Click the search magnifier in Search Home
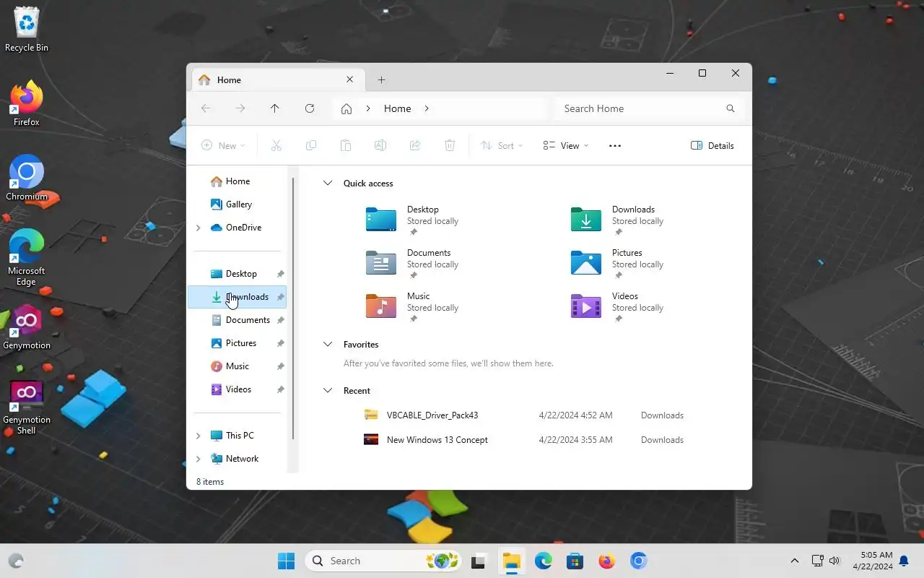924x578 pixels. tap(731, 108)
